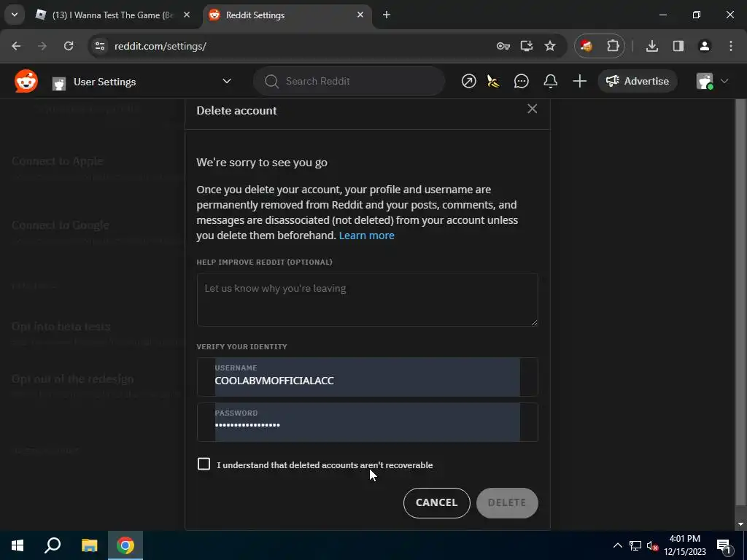Click the Reddit coins banana icon

point(494,82)
